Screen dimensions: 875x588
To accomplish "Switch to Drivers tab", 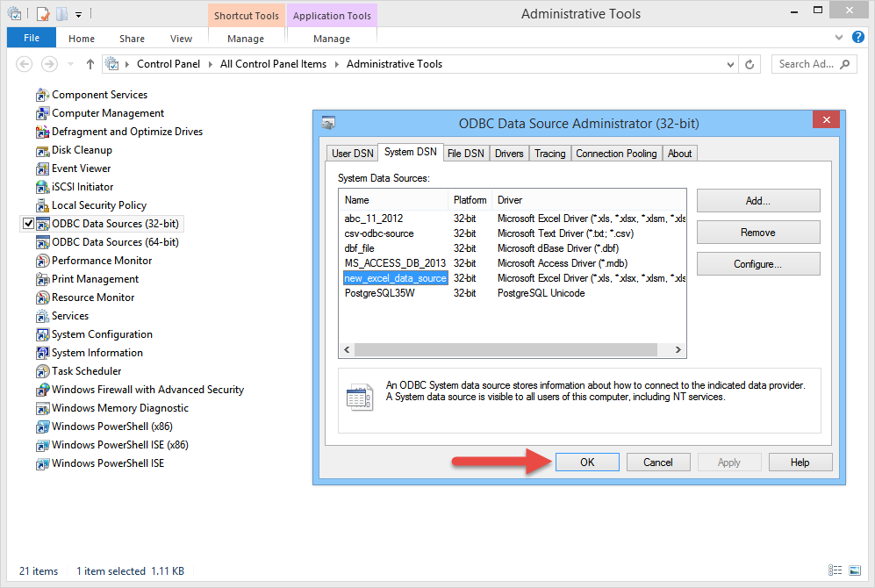I will [509, 154].
